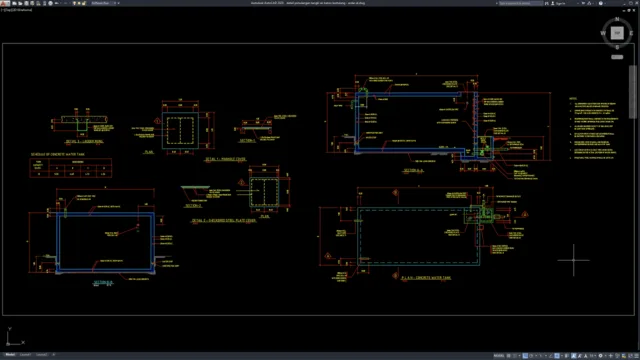The image size is (640, 360).
Task: Select the 'PLAN - CONCRETE WATER TANK' title text
Action: tap(426, 278)
